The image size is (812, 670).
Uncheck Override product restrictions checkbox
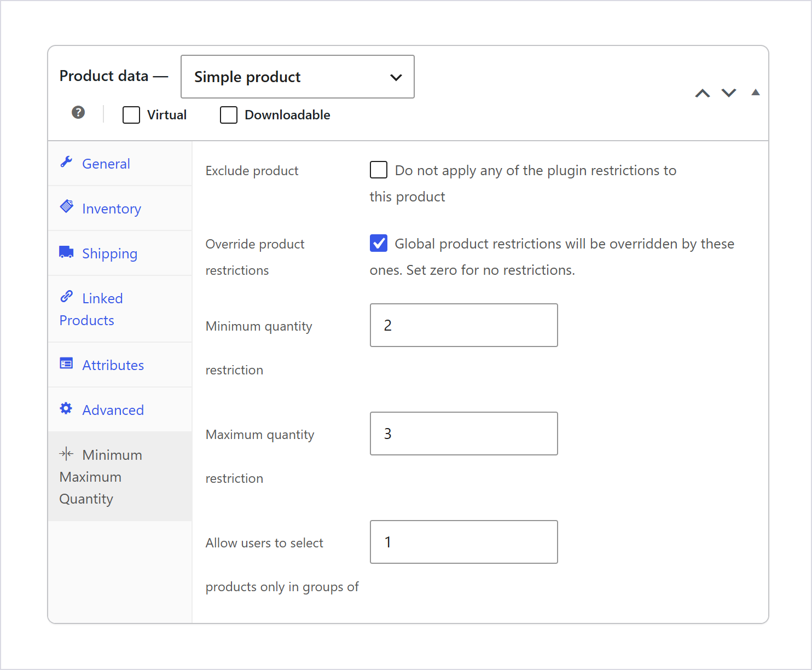click(379, 243)
